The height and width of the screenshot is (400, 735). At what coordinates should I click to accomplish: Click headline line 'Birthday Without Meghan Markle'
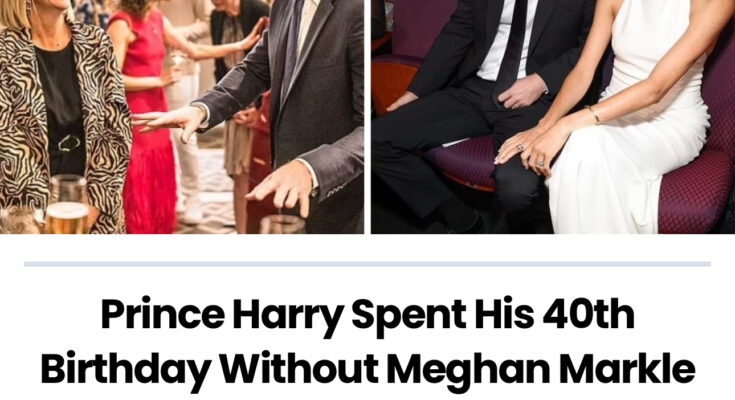(x=368, y=370)
